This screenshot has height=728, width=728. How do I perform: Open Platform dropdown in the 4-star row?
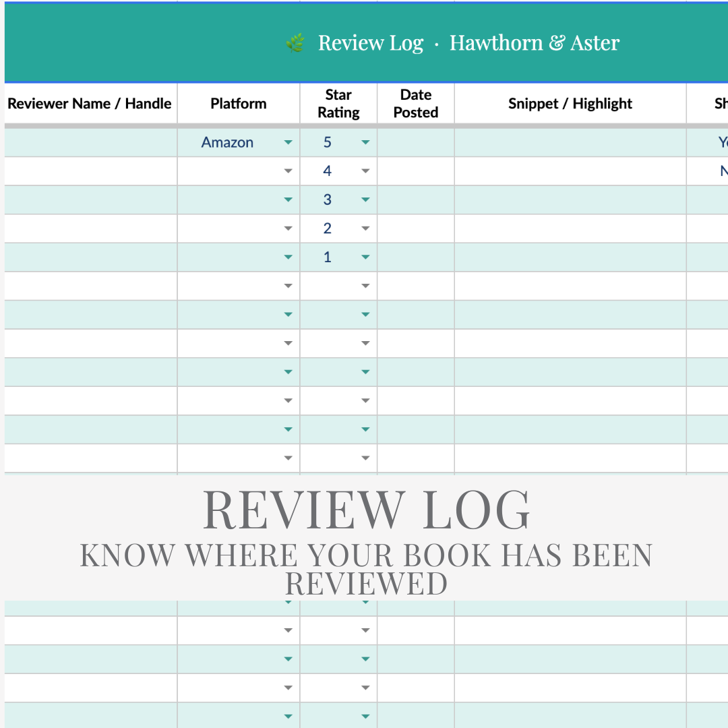288,171
